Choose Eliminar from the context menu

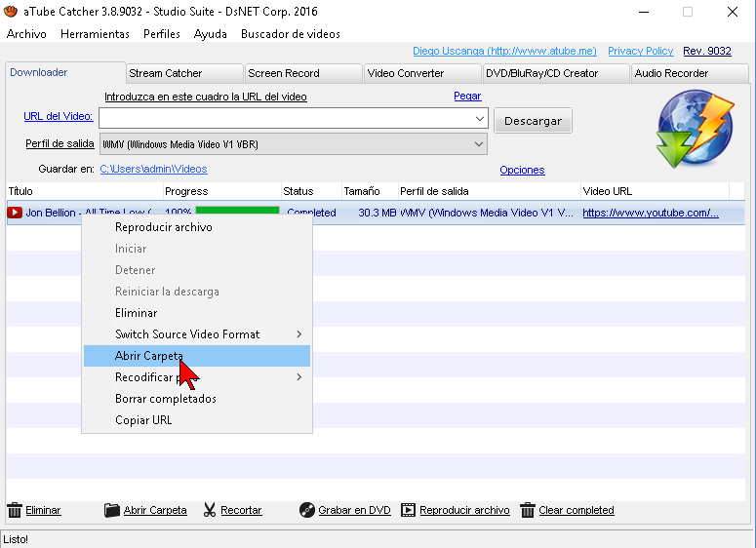pyautogui.click(x=197, y=313)
